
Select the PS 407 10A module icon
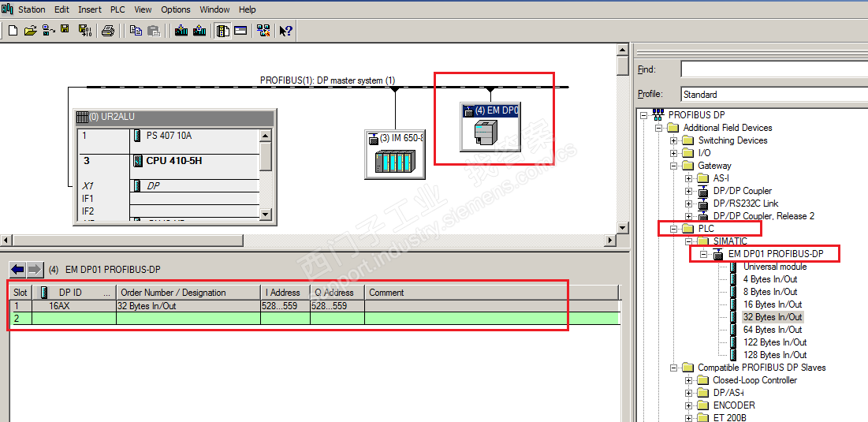pyautogui.click(x=137, y=136)
